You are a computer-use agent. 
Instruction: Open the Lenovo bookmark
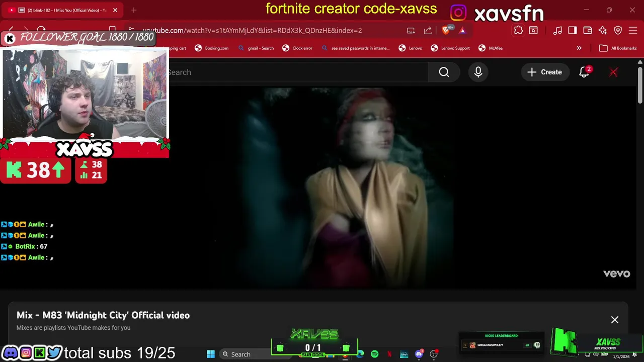(411, 48)
